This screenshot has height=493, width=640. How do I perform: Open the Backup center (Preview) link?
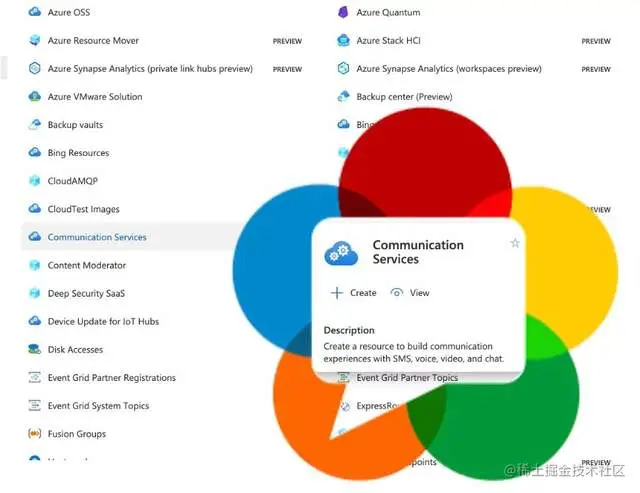pos(404,97)
